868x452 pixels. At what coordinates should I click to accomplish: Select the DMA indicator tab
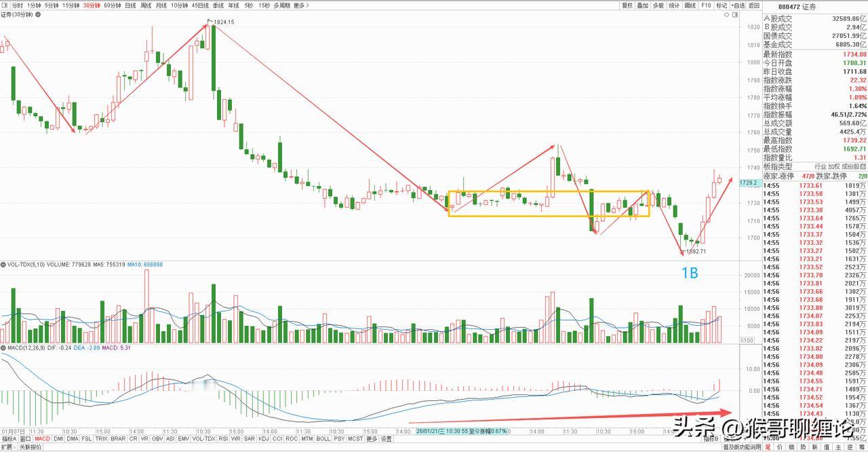click(73, 438)
